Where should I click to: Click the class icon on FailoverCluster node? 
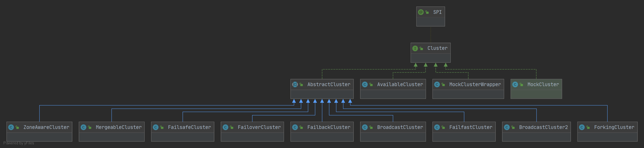click(225, 127)
